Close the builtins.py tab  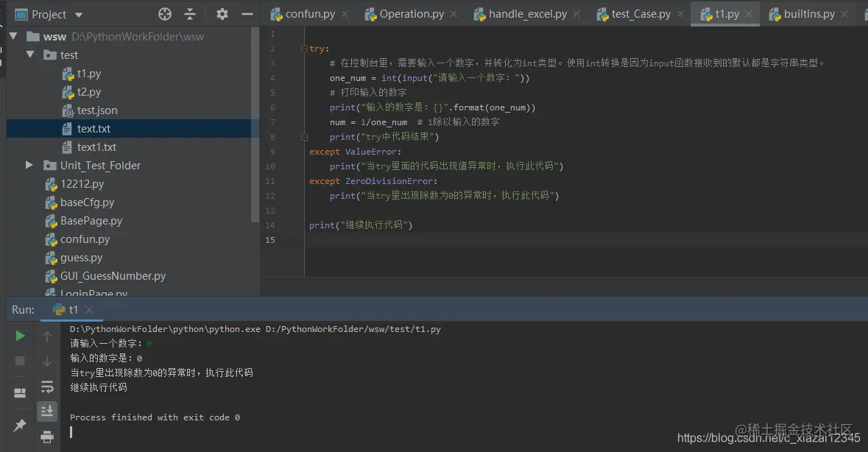tap(844, 15)
